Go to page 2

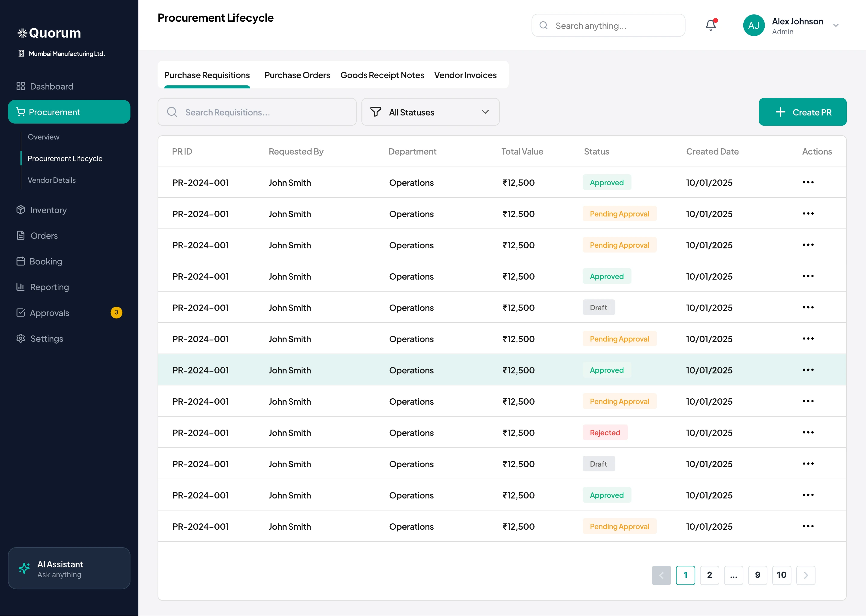[709, 575]
